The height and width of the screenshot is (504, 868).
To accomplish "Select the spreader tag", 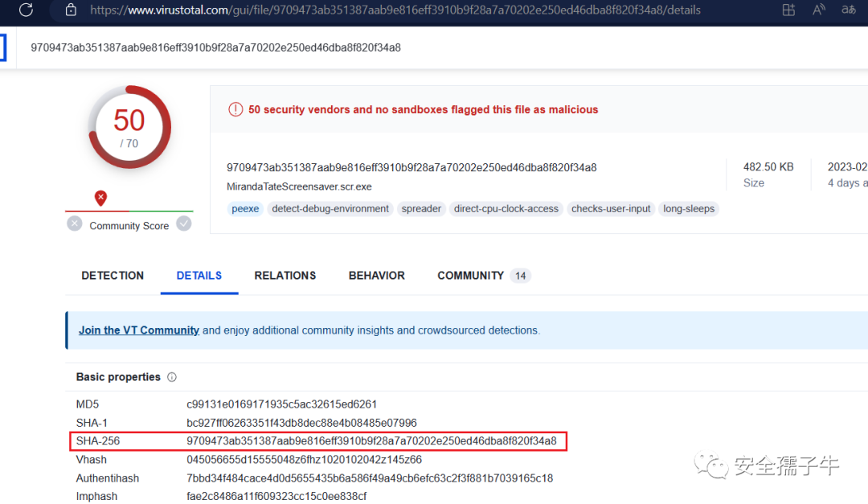I will [421, 209].
